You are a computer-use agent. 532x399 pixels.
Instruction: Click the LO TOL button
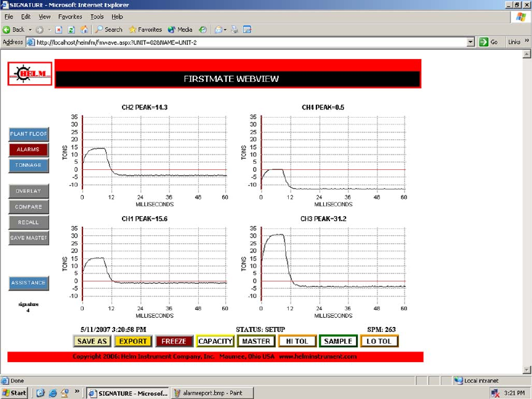[x=379, y=341]
